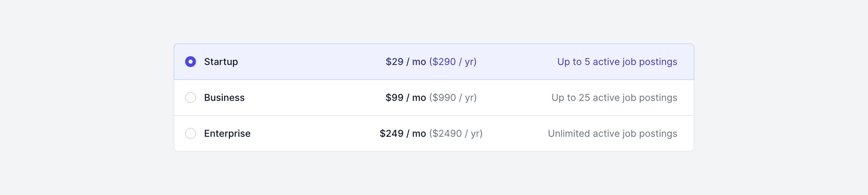The image size is (868, 195).
Task: Click the $249 / mo monthly price
Action: 402,133
